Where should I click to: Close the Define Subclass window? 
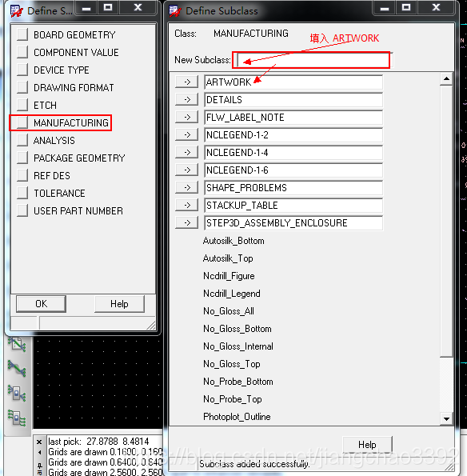pos(436,7)
